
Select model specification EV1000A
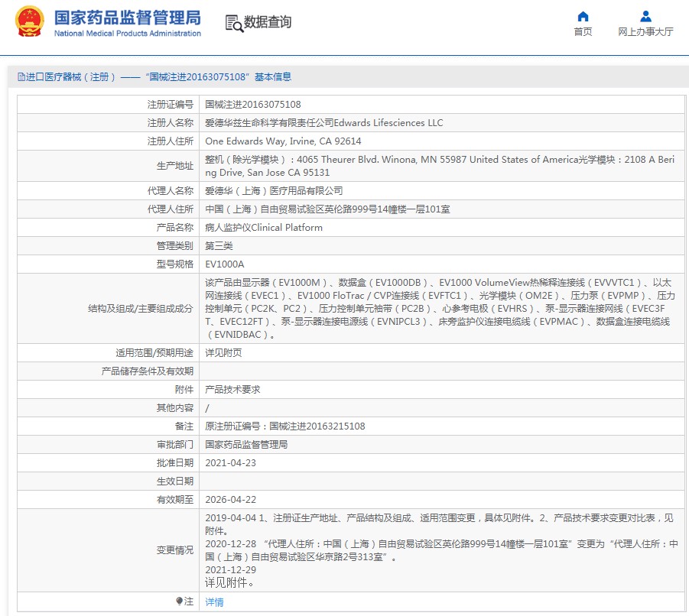point(225,264)
